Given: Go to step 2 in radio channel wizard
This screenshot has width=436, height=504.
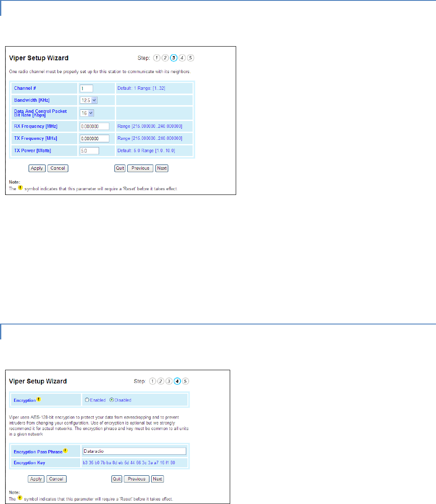Looking at the screenshot, I should (x=165, y=58).
